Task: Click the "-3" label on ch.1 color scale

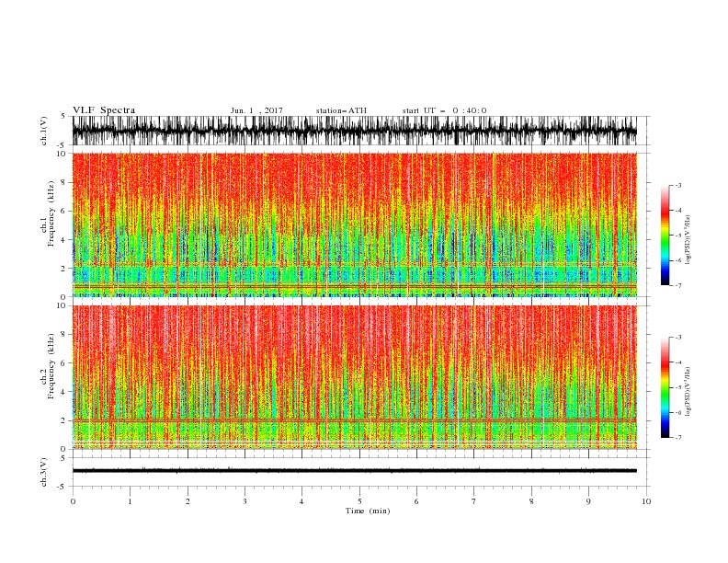Action: [678, 185]
